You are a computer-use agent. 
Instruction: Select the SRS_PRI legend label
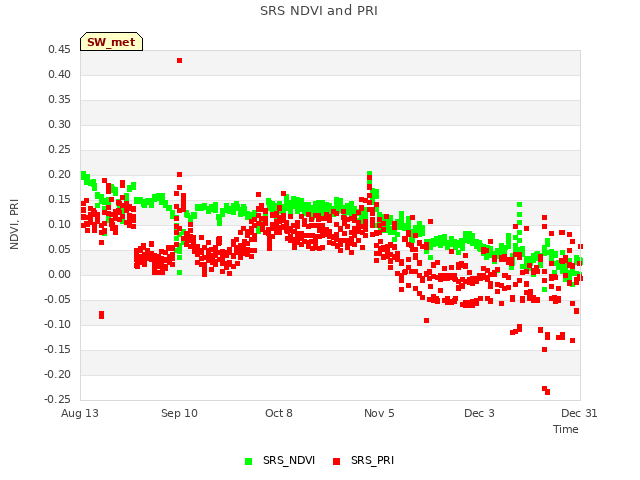[x=372, y=460]
